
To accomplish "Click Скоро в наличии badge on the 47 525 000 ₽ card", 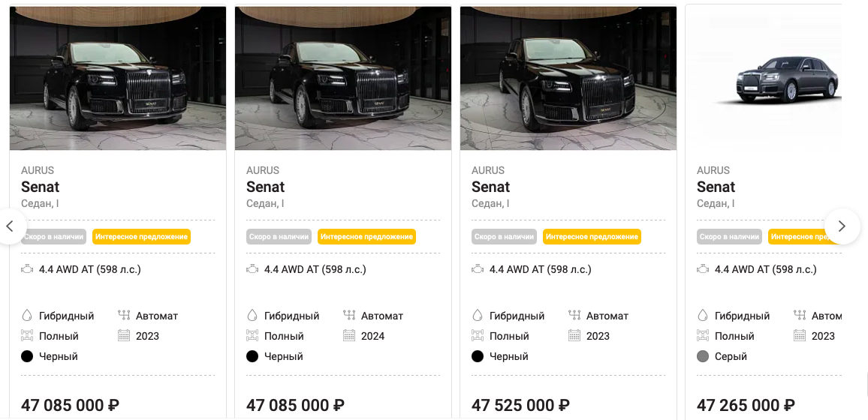I will click(504, 237).
